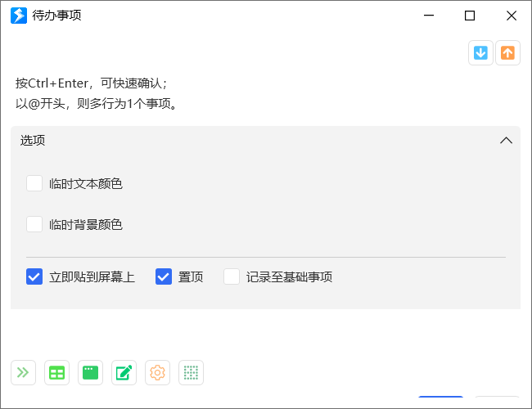Click the green dotted grid icon
Viewport: 532px width, 409px height.
(191, 372)
